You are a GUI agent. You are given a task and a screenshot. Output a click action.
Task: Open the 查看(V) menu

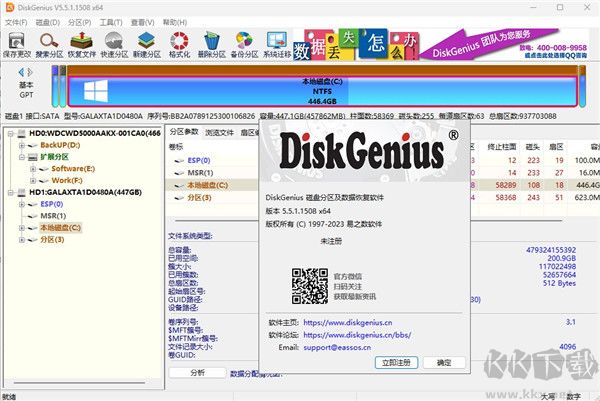pyautogui.click(x=142, y=23)
